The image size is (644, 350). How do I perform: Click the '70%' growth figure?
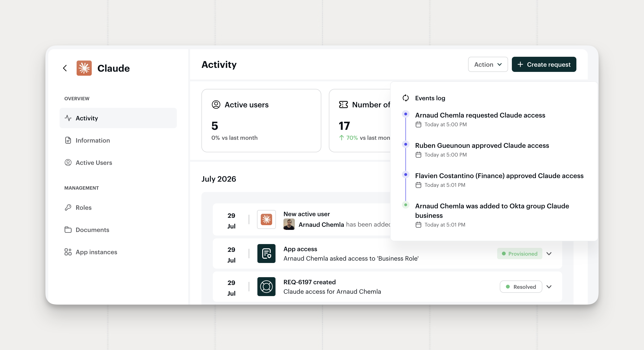(352, 138)
